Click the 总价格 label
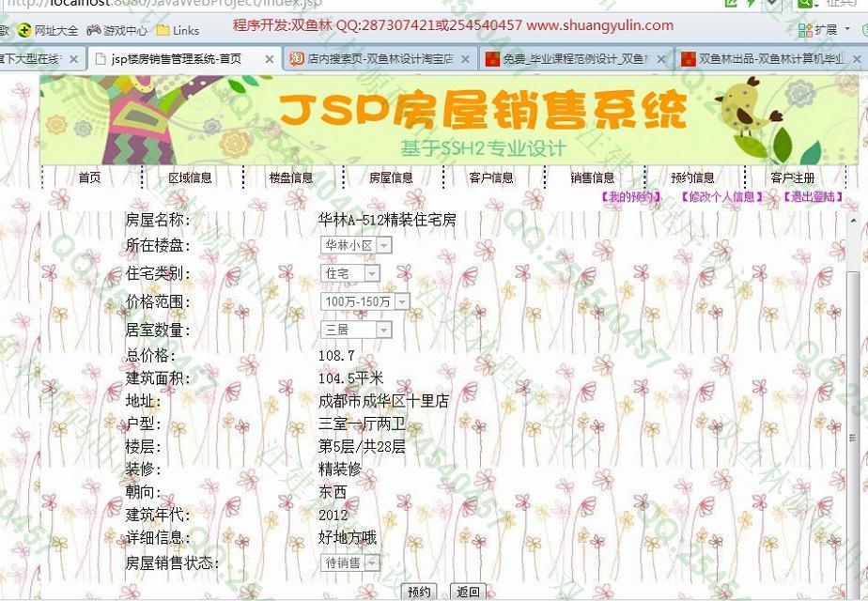Screen dimensions: 868x601 click(150, 356)
